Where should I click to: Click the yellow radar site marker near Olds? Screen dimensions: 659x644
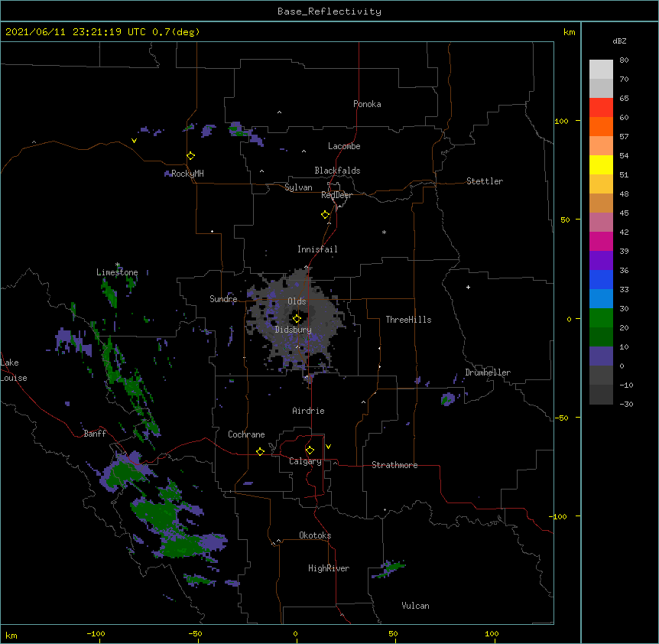pyautogui.click(x=297, y=319)
